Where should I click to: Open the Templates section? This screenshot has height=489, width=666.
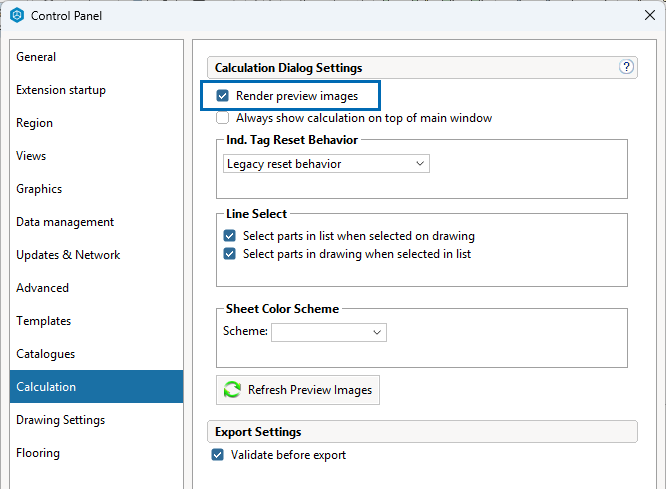click(97, 321)
